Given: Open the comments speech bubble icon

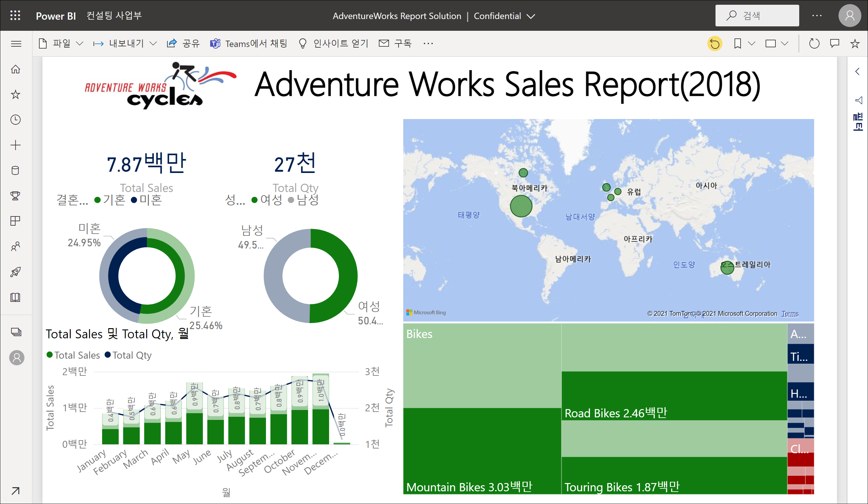Looking at the screenshot, I should coord(834,43).
